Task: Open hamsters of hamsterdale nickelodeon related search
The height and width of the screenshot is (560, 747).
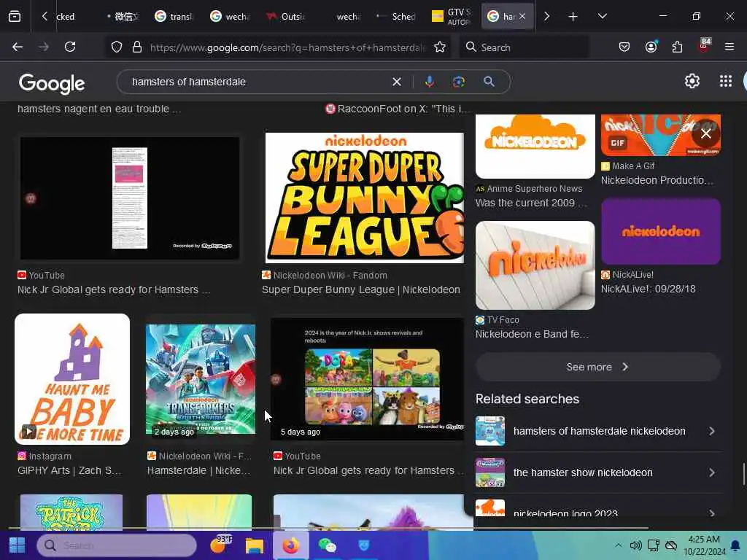Action: [x=597, y=431]
